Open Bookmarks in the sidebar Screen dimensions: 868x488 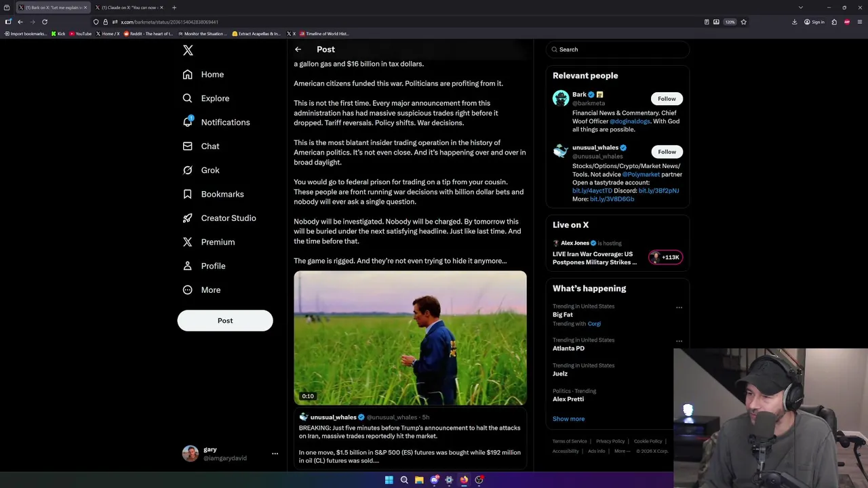(213, 194)
